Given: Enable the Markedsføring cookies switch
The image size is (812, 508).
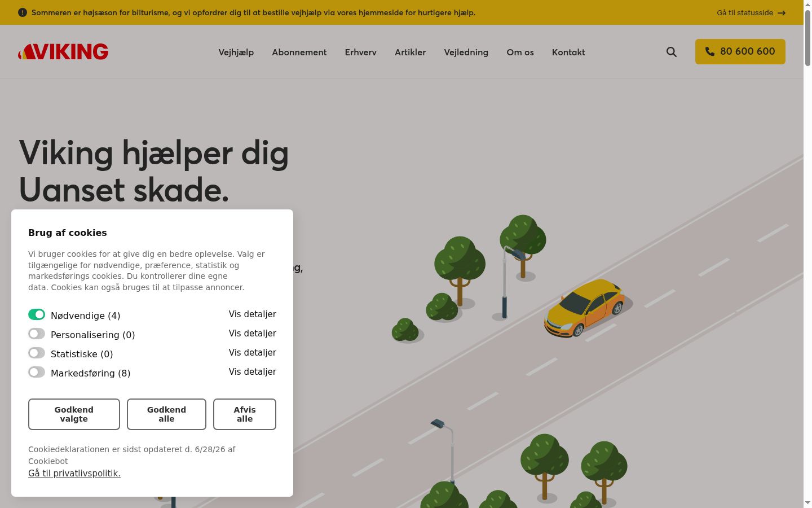Looking at the screenshot, I should [37, 372].
